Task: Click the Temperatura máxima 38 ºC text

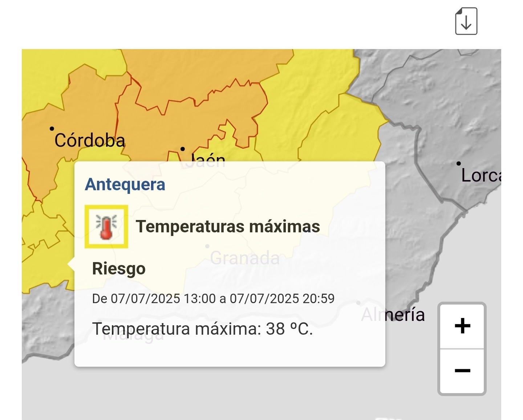Action: [203, 329]
